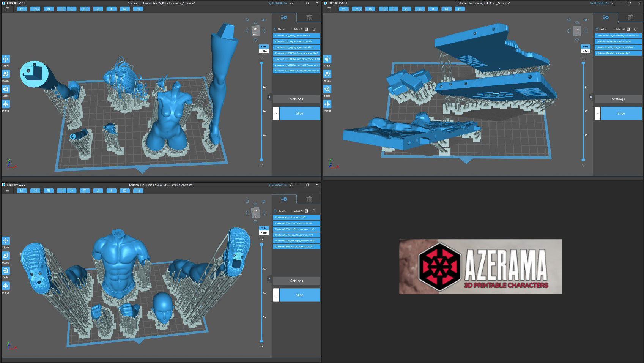Delete files using trash icon in the Tatsumaki window
The image size is (644, 363).
tap(313, 29)
